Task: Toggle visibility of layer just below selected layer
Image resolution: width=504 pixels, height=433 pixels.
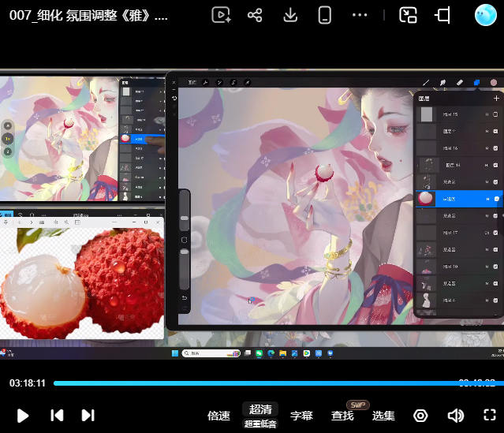Action: point(495,215)
